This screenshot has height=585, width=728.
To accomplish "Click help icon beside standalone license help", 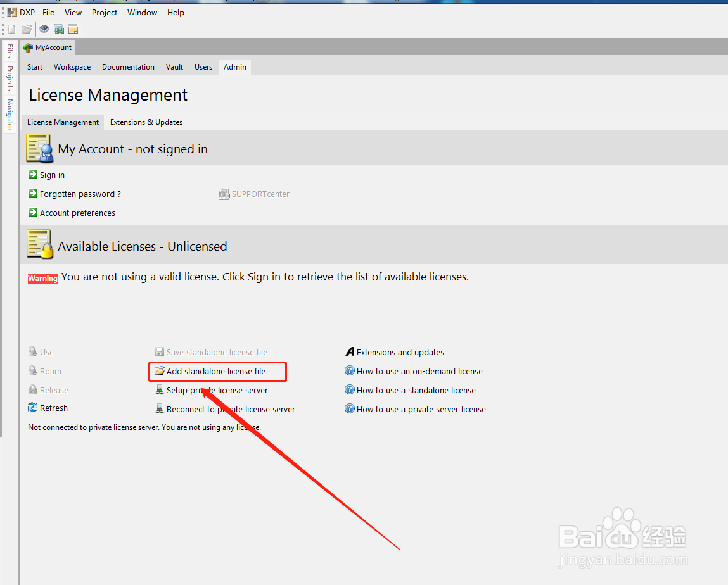I will pos(350,390).
